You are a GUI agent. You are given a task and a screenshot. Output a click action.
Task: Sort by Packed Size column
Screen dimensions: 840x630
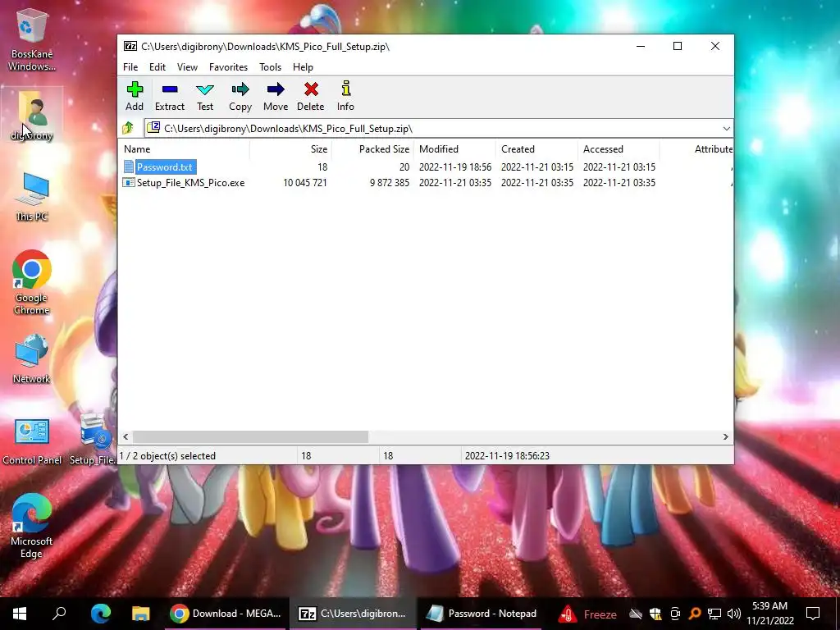[372, 149]
